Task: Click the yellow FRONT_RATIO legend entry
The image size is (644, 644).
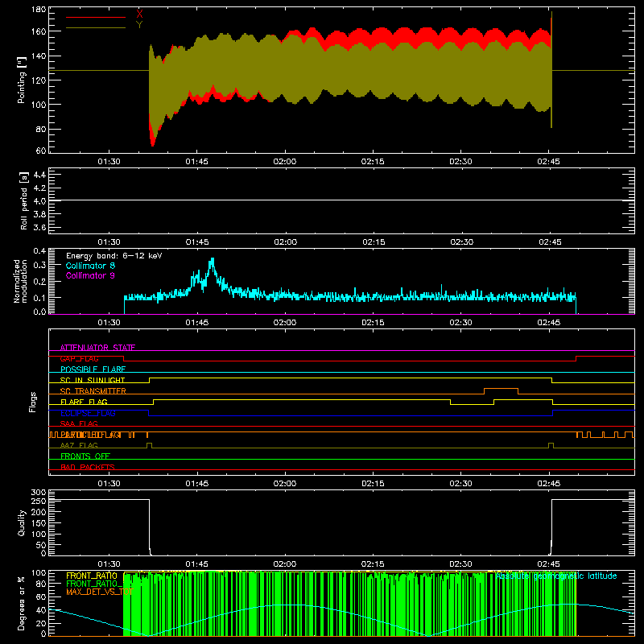Action: click(x=92, y=576)
